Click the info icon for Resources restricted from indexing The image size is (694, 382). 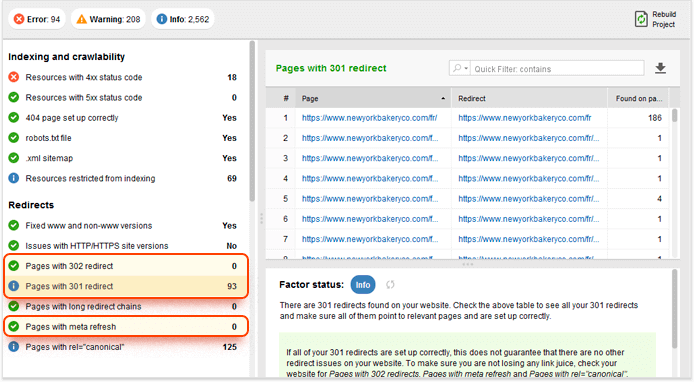point(14,178)
